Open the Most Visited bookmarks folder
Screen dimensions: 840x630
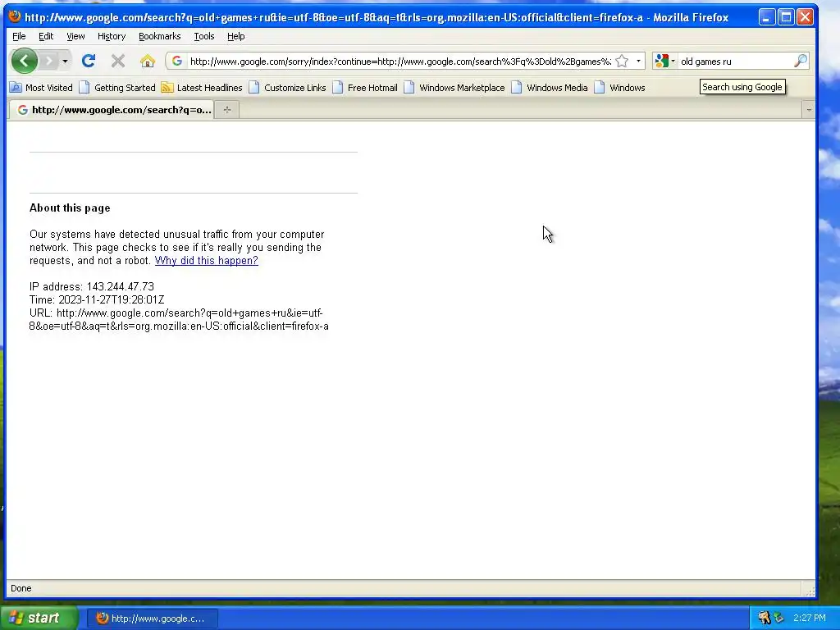[41, 87]
